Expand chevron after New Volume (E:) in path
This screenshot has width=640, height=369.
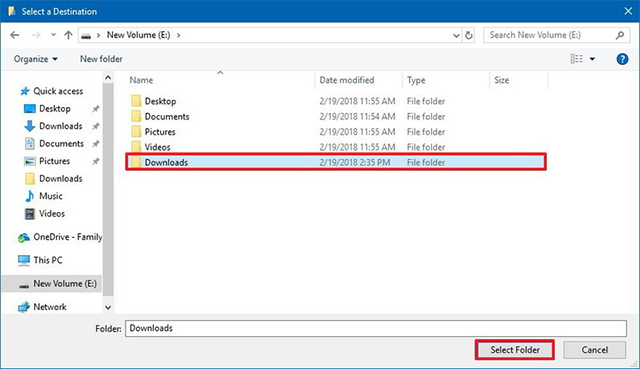pos(178,35)
